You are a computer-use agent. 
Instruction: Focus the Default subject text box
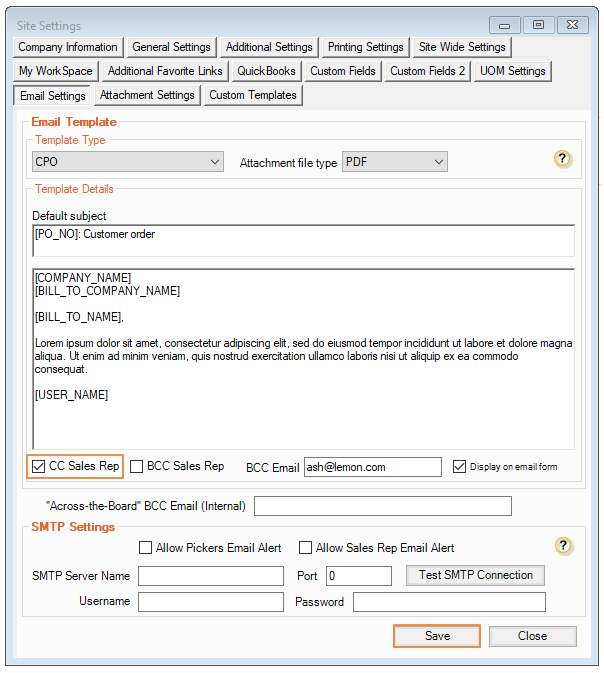tap(303, 240)
